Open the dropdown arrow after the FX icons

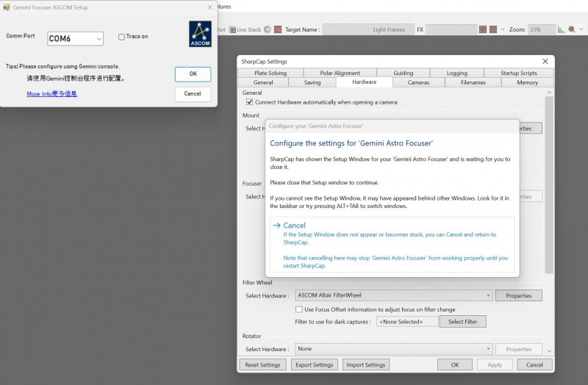[x=503, y=29]
